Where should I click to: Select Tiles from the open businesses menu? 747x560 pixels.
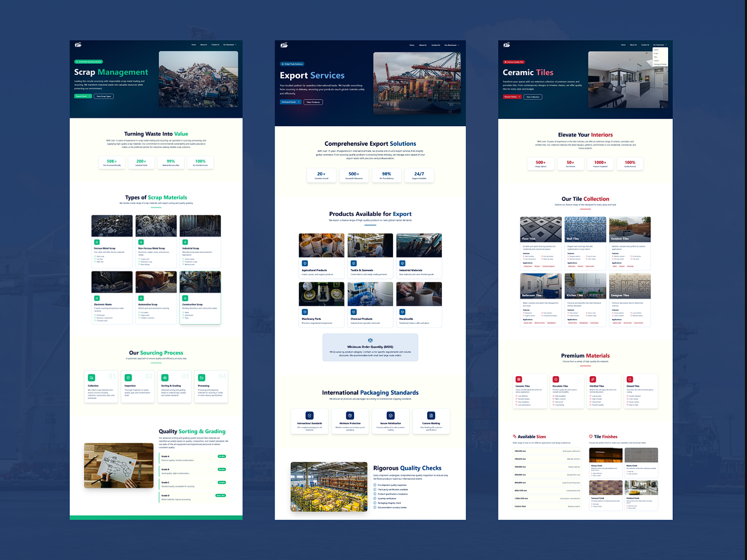(656, 57)
